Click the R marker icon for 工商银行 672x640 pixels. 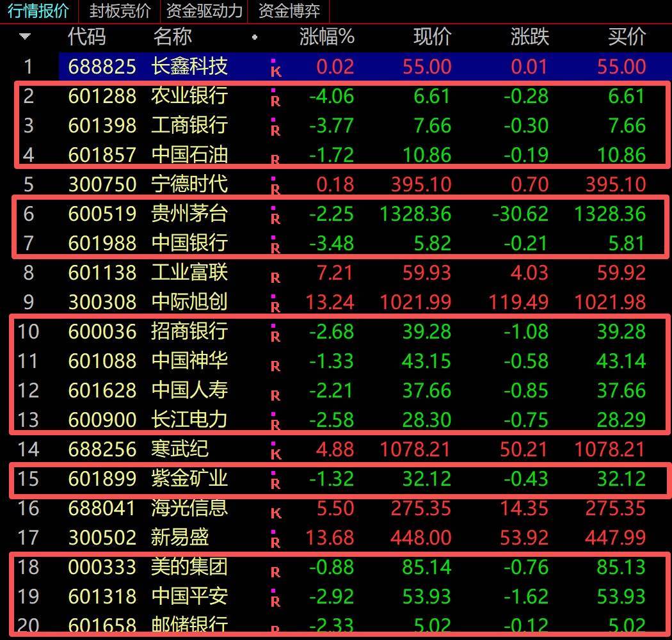(275, 127)
